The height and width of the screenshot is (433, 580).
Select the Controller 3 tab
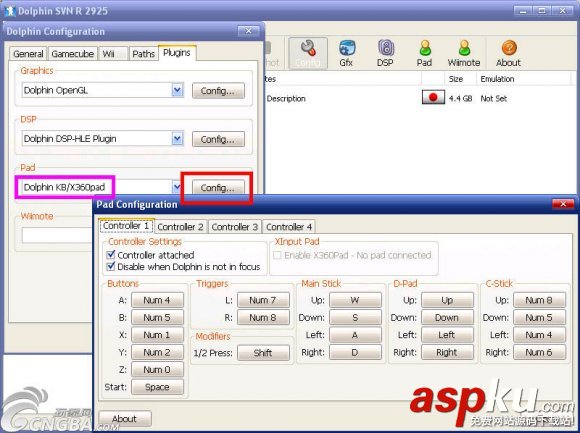click(235, 227)
